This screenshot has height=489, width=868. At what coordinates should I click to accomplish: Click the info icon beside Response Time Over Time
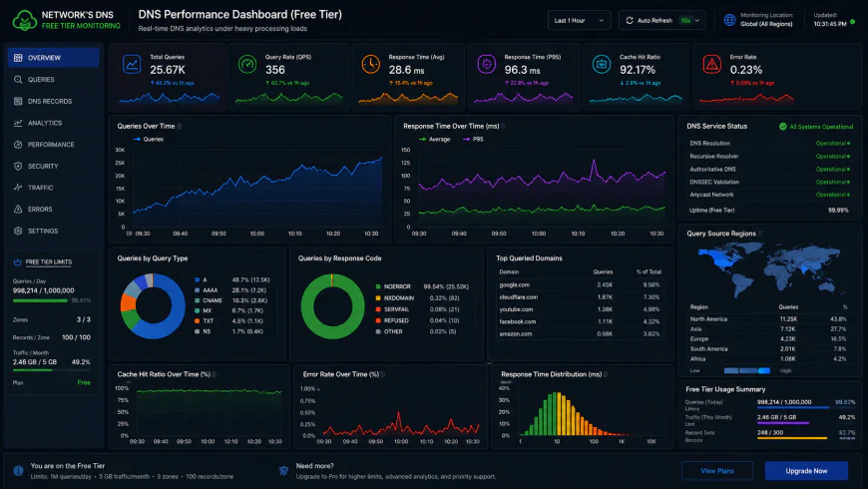503,127
